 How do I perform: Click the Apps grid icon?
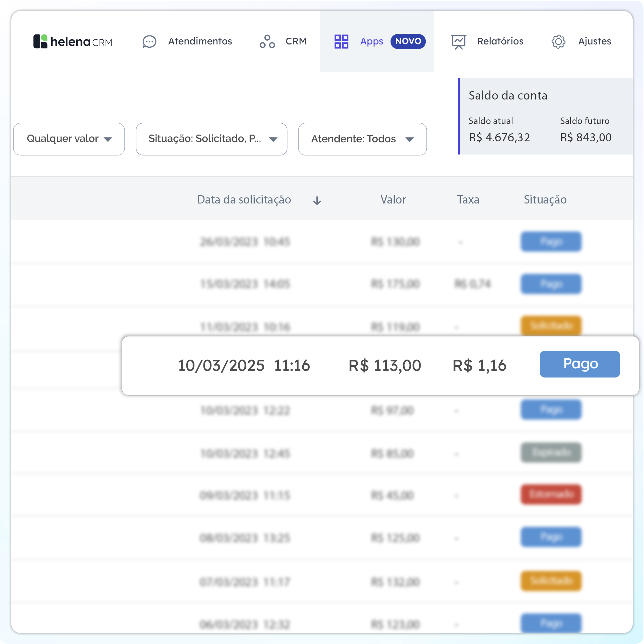[341, 42]
